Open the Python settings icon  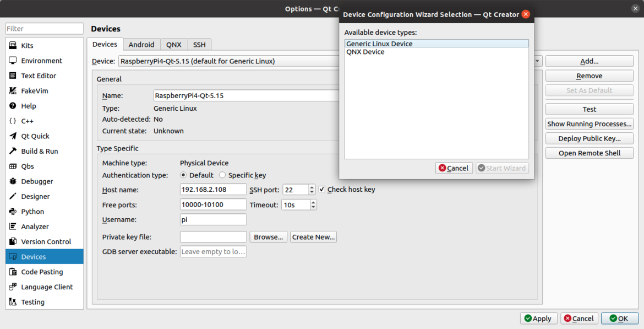(x=13, y=212)
